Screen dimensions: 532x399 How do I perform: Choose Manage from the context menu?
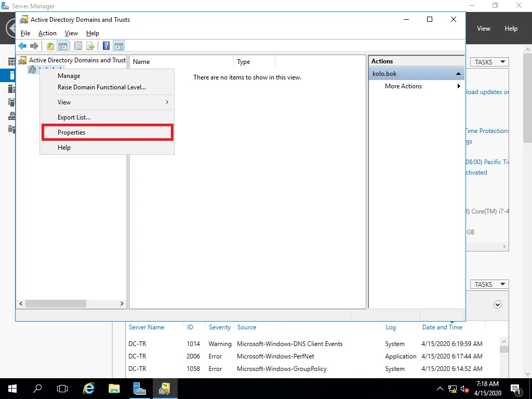(x=107, y=76)
